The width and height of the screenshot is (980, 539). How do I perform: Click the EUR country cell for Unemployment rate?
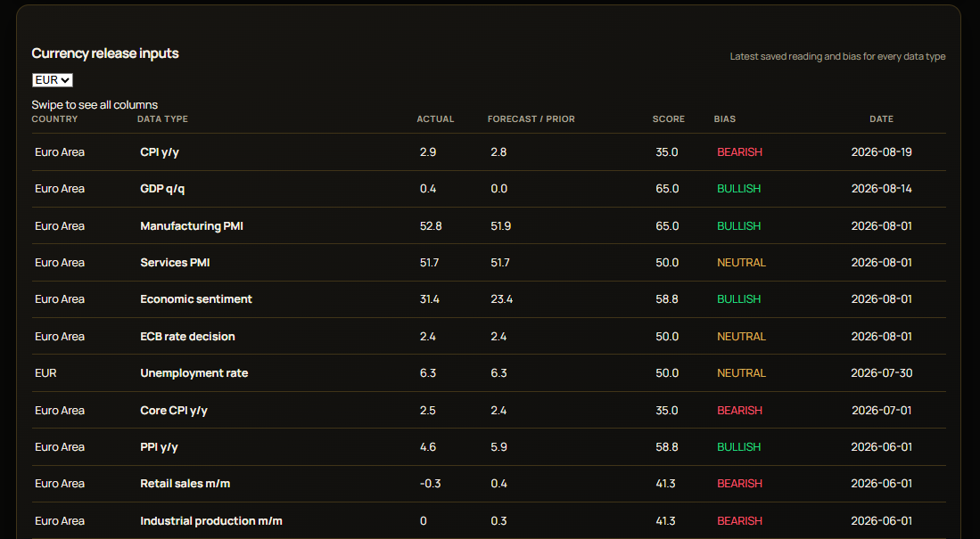45,373
